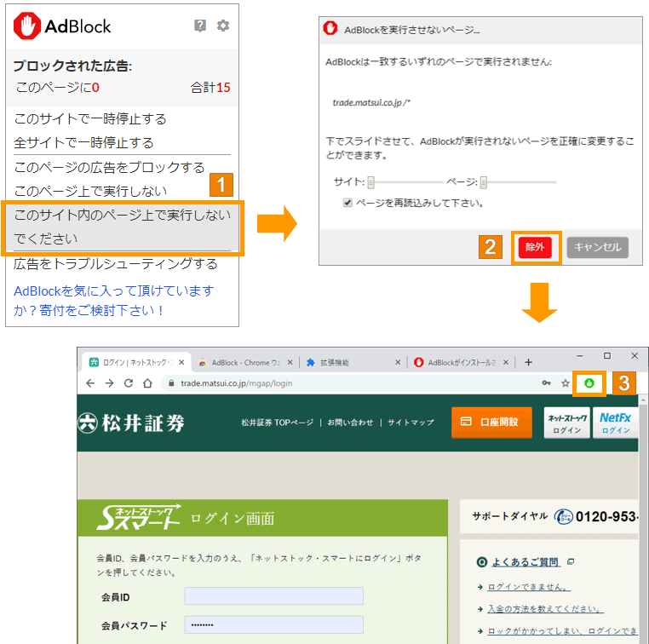
Task: Reload the page with refresh icon
Action: click(129, 383)
